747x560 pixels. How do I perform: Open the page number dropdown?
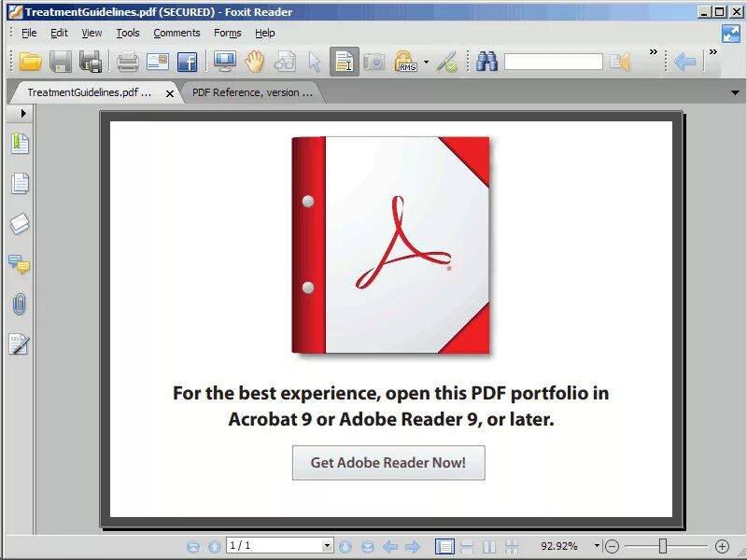(328, 546)
